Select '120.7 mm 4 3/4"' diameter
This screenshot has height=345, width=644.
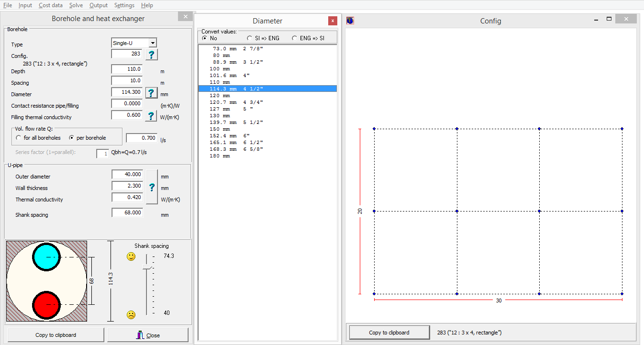[x=267, y=102]
